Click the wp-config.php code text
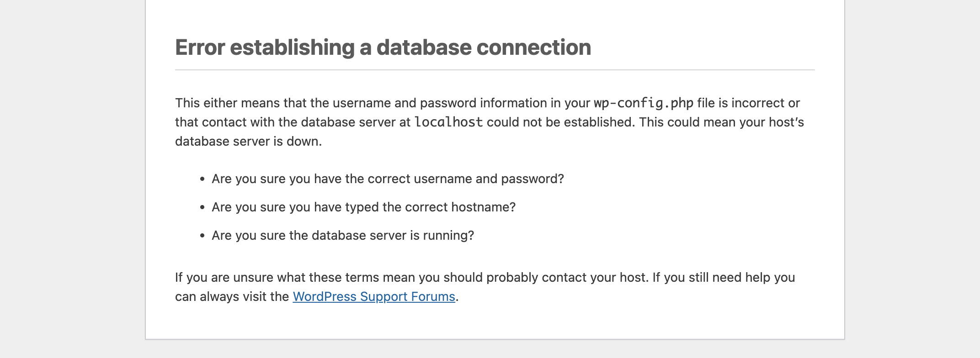The height and width of the screenshot is (358, 980). [x=643, y=103]
